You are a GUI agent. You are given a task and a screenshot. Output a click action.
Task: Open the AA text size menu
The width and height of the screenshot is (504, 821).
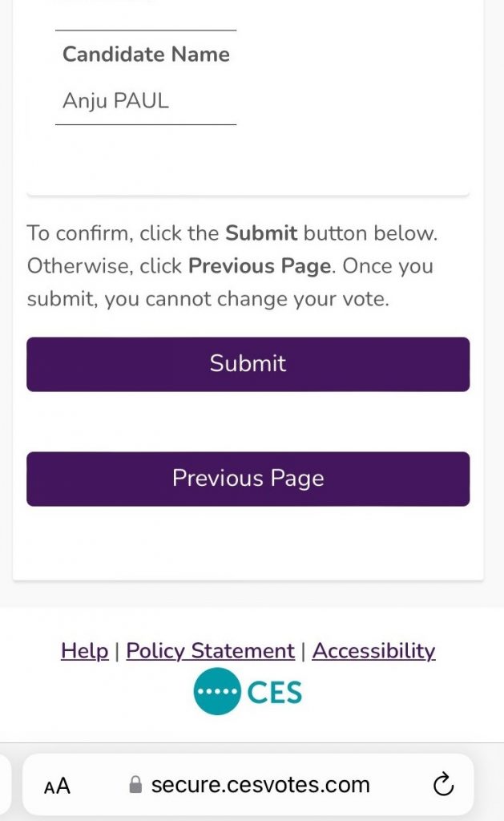click(57, 786)
